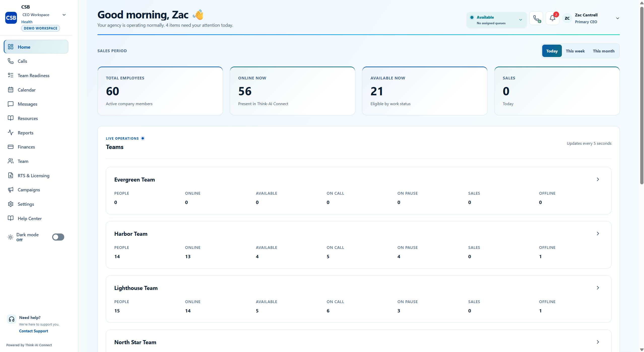Open the Available Now card
Screen dimensions: 644x352
click(425, 91)
